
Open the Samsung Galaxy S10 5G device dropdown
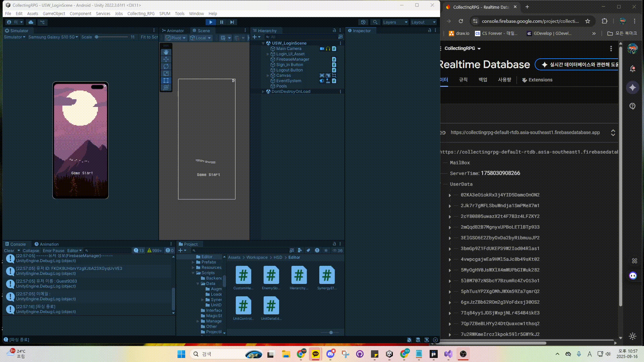pyautogui.click(x=53, y=37)
